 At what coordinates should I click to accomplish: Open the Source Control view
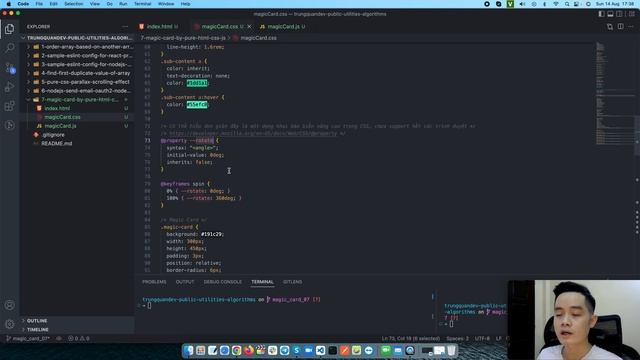[9, 68]
